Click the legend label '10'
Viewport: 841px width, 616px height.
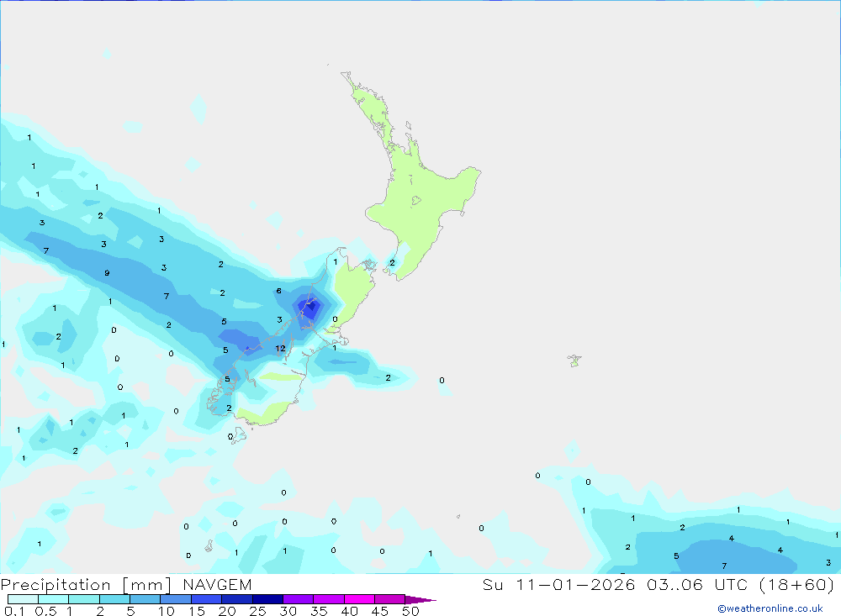pyautogui.click(x=166, y=611)
